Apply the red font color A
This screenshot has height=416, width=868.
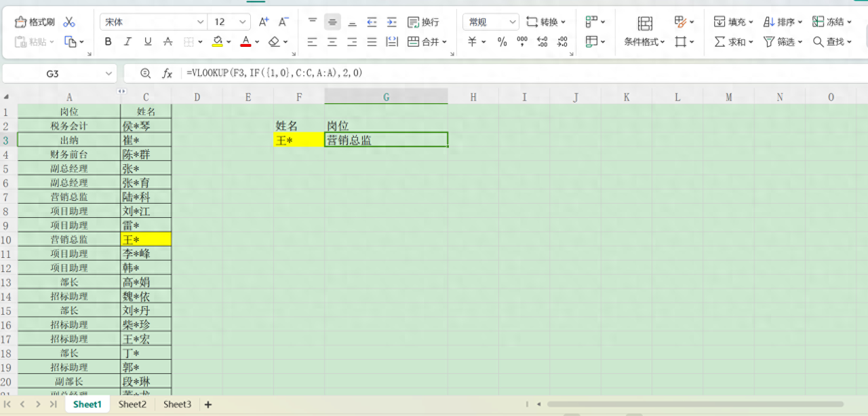coord(245,41)
